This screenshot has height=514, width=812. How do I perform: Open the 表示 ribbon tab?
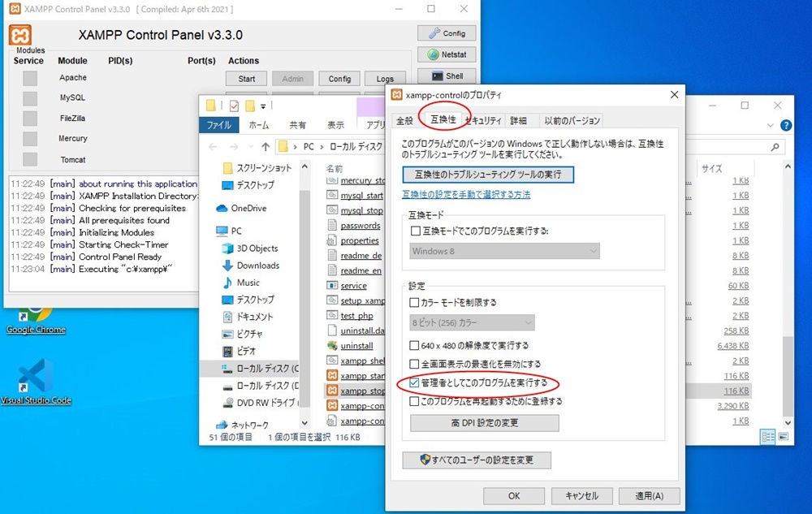[x=335, y=125]
